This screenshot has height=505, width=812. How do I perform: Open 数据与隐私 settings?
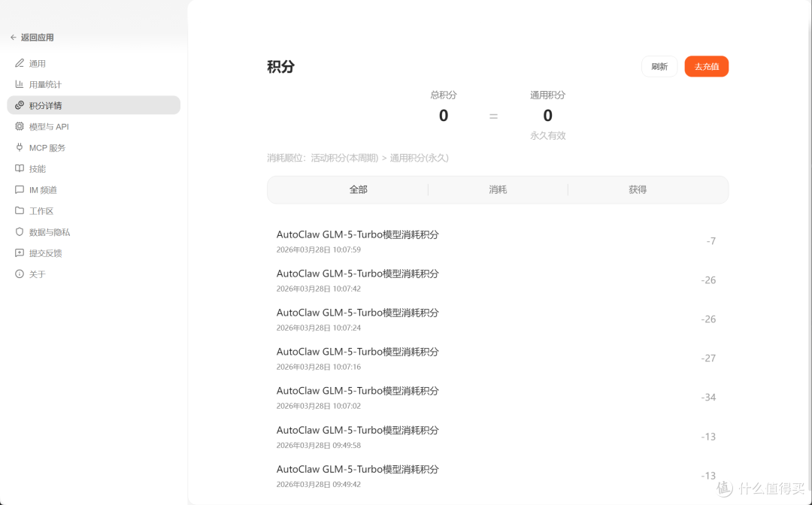[94, 231]
